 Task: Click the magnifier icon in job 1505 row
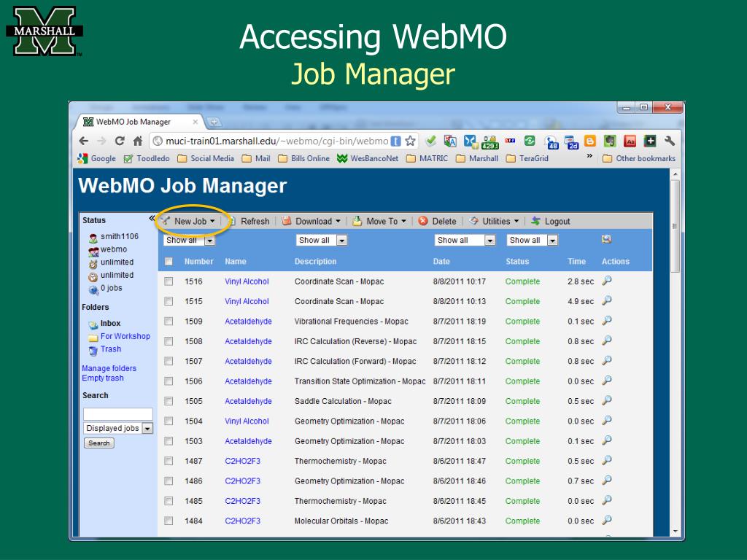tap(606, 400)
